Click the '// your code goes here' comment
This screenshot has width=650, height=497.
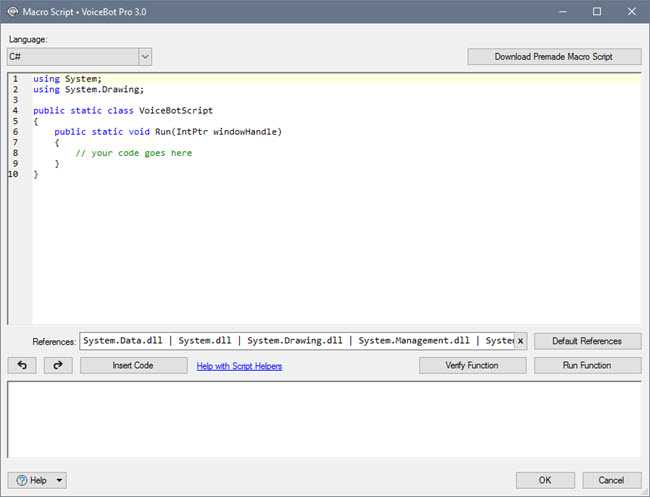tap(133, 153)
